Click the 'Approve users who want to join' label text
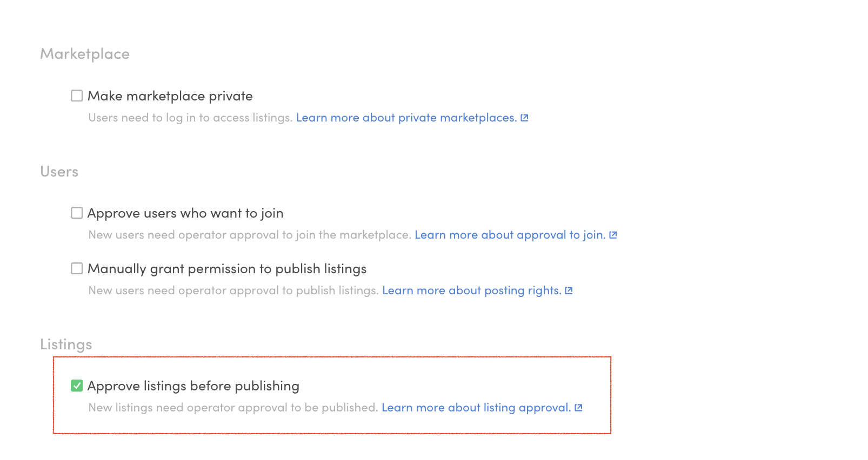This screenshot has width=868, height=460. tap(185, 213)
